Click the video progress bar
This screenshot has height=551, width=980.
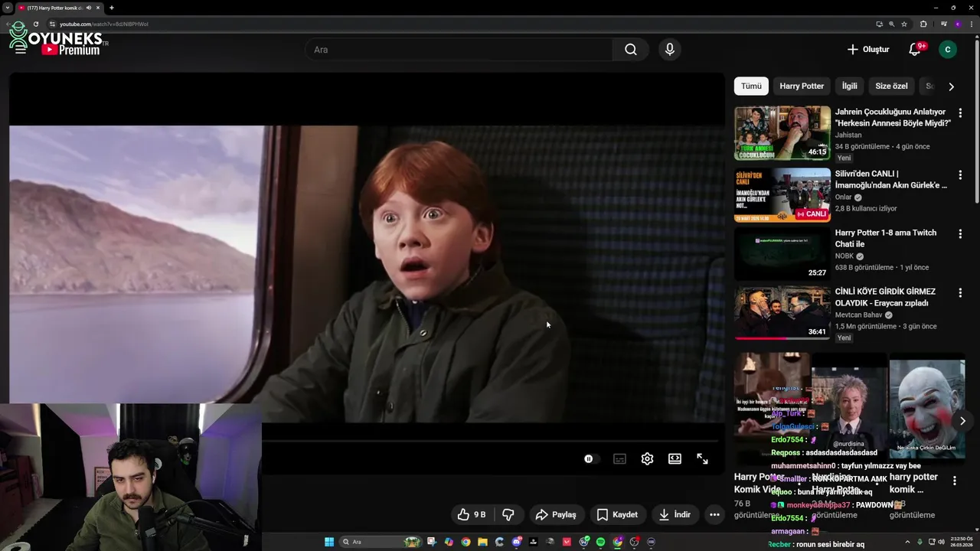coord(490,441)
